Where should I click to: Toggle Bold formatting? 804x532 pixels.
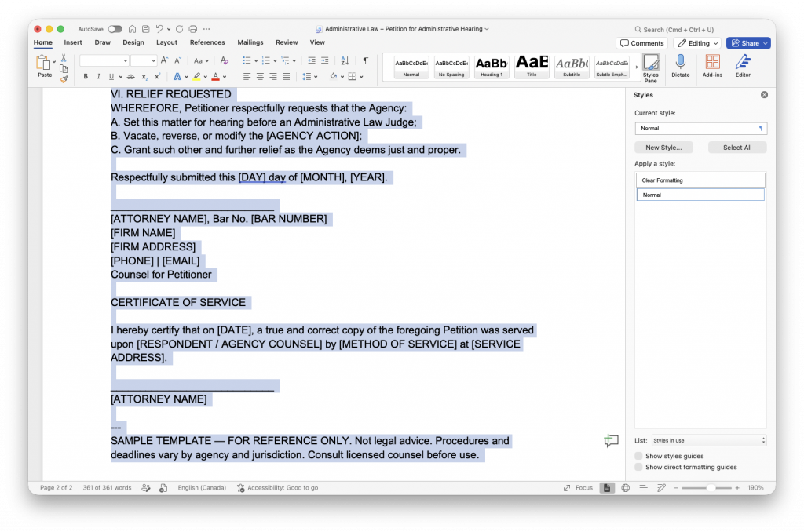tap(86, 77)
